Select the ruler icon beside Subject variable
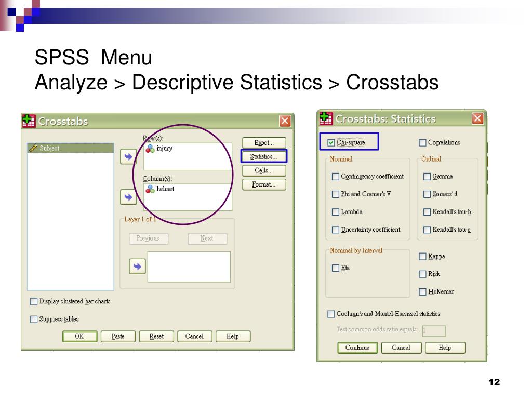532x399 pixels. pyautogui.click(x=33, y=148)
